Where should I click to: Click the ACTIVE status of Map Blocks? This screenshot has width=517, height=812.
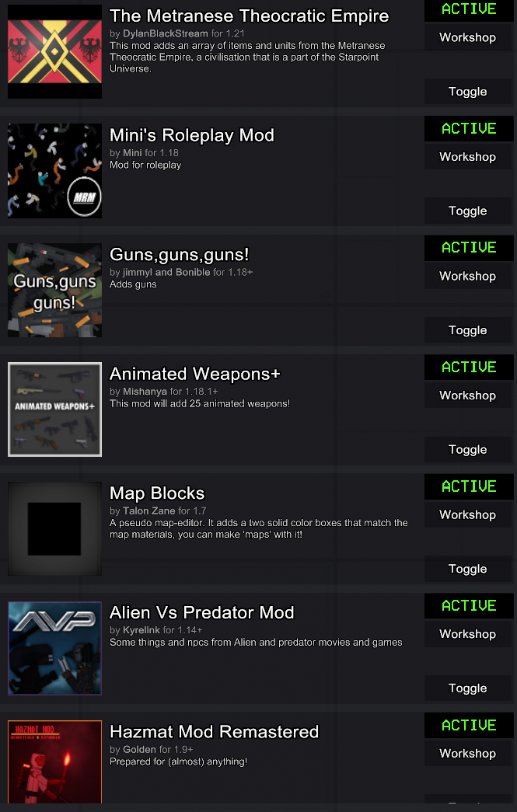[x=469, y=486]
